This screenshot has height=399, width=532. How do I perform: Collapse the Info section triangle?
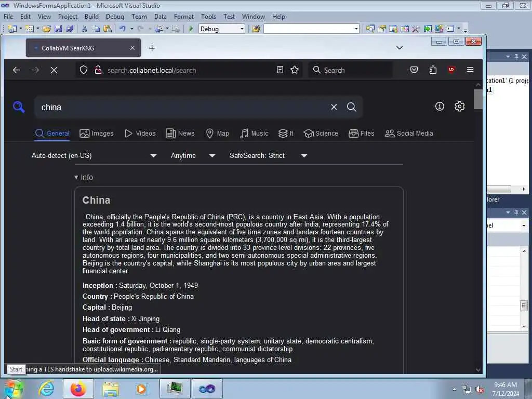click(76, 177)
